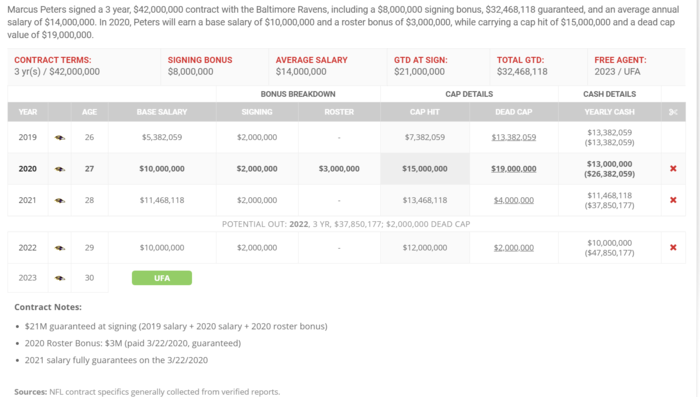Open the $19,000,000 dead cap link

point(513,168)
